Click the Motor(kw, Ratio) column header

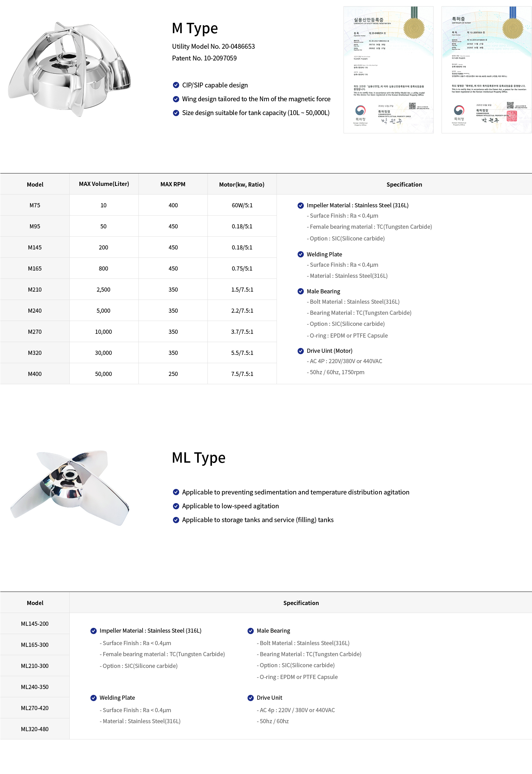(242, 185)
